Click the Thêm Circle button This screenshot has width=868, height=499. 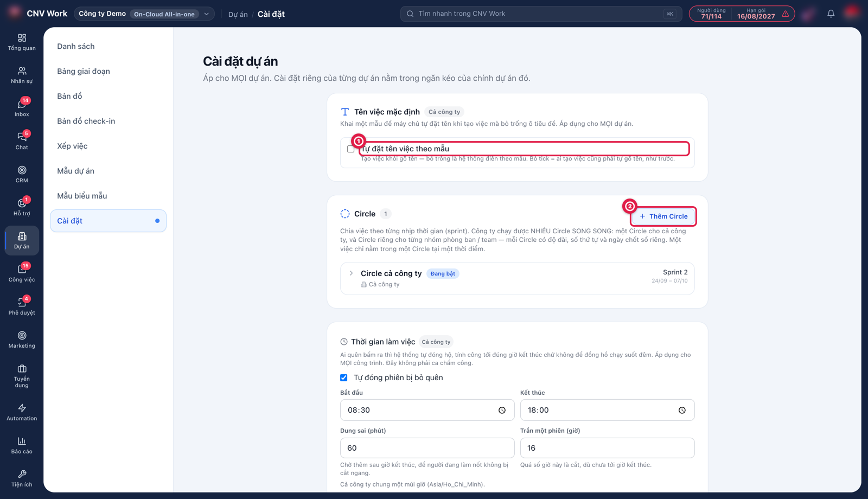[x=663, y=216]
